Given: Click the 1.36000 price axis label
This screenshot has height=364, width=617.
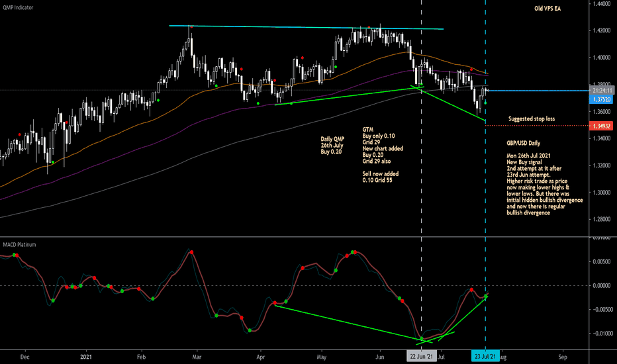Looking at the screenshot, I should tap(602, 111).
